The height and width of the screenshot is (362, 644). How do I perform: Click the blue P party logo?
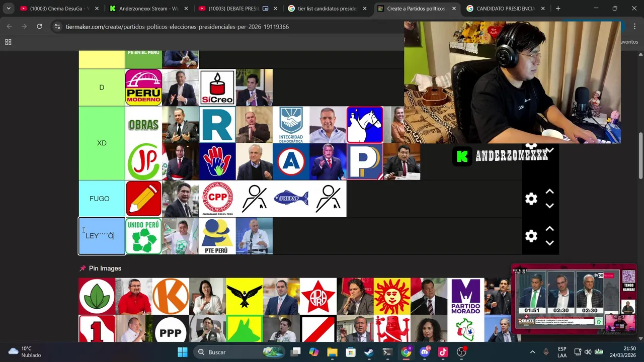[365, 162]
